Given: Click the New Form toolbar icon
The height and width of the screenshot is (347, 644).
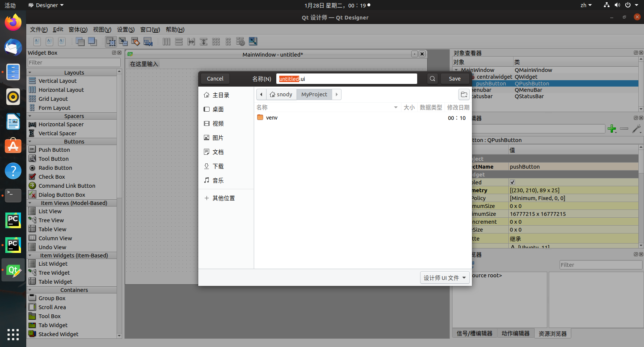Looking at the screenshot, I should point(37,42).
